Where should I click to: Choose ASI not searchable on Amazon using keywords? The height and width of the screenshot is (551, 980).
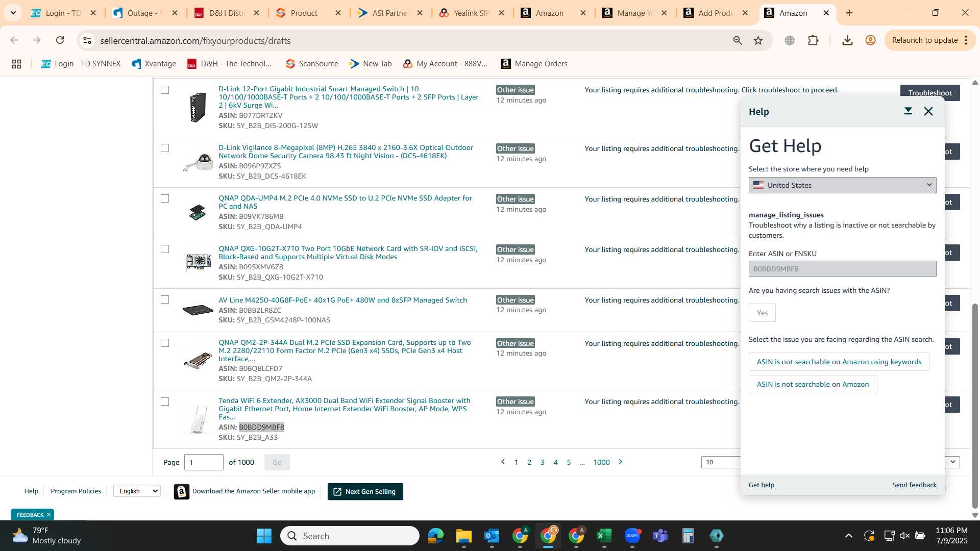(x=839, y=362)
